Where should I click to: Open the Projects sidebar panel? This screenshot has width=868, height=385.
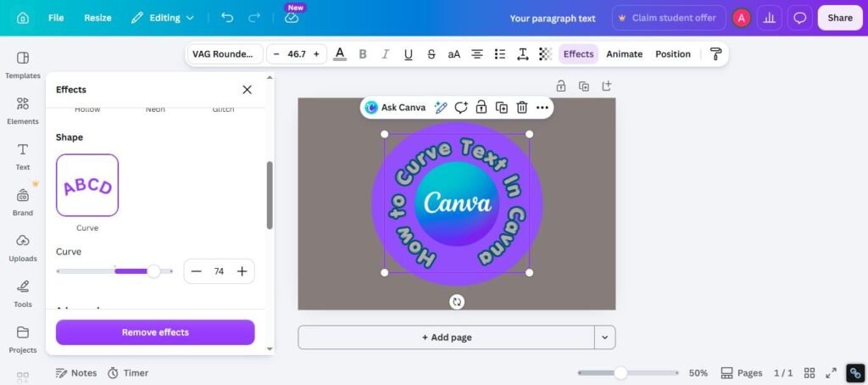click(23, 339)
